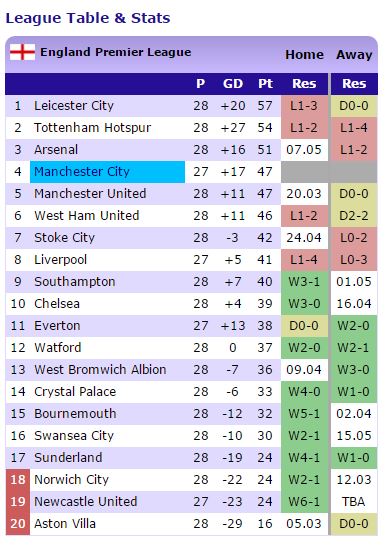Click the Away column header
Viewport: 386px width, 547px height.
pyautogui.click(x=354, y=55)
